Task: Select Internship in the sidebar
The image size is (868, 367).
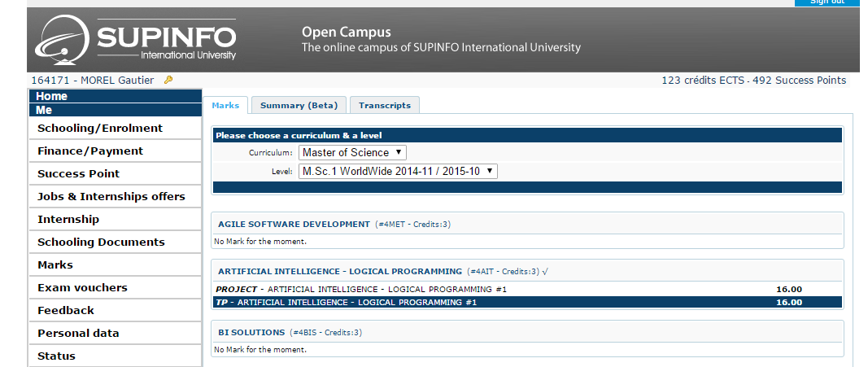Action: [x=116, y=219]
